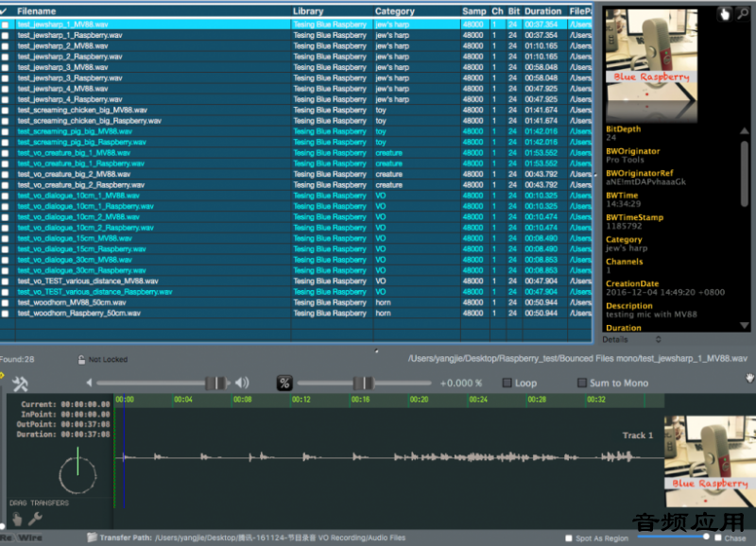Click the metadata panel scroll-up arrow
Image resolution: width=756 pixels, height=546 pixels.
745,130
